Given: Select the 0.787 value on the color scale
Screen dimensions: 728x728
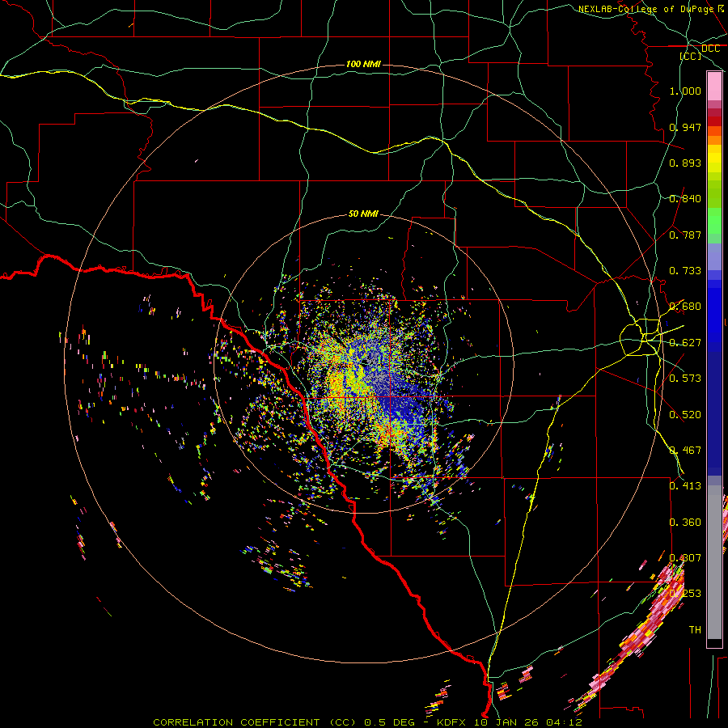Looking at the screenshot, I should point(685,235).
